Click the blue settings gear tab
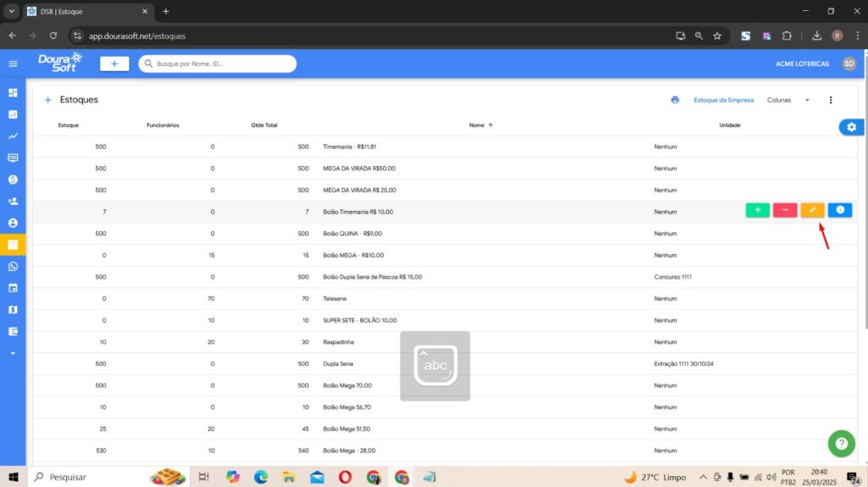 click(x=851, y=127)
